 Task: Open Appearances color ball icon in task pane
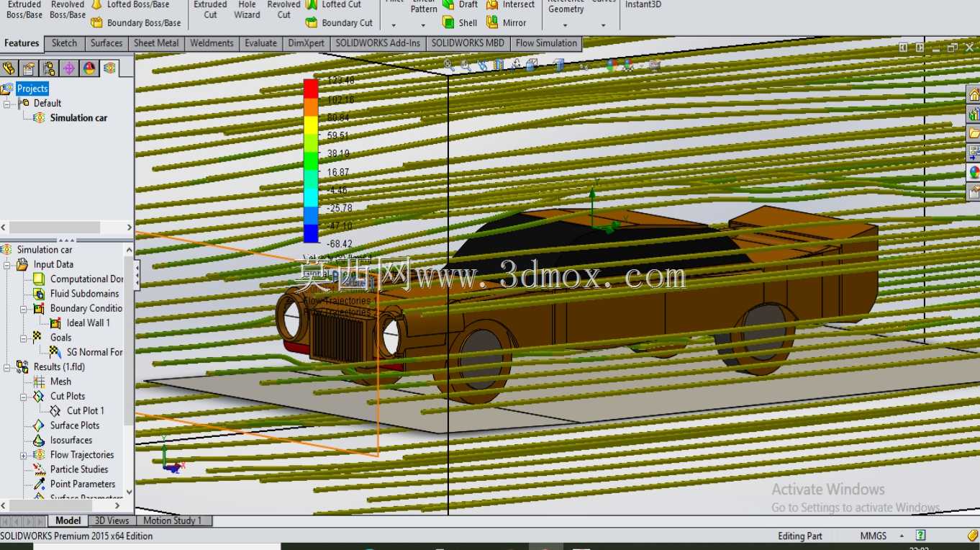coord(974,172)
